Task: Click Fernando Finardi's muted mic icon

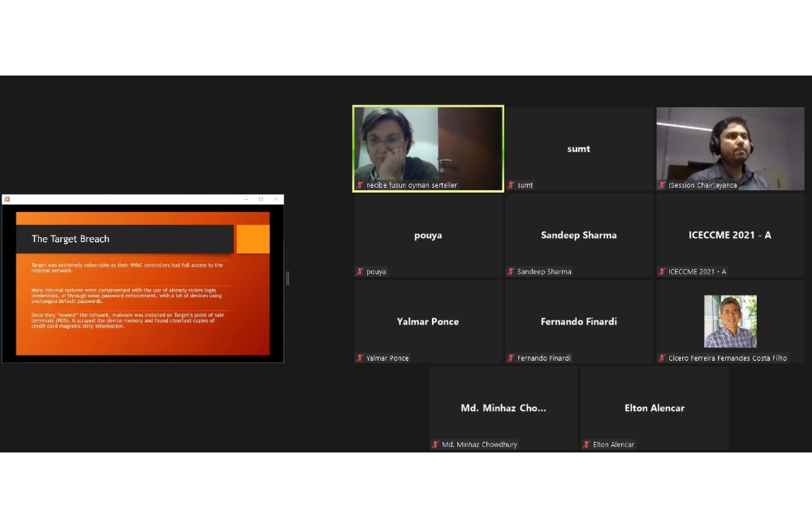Action: [512, 357]
